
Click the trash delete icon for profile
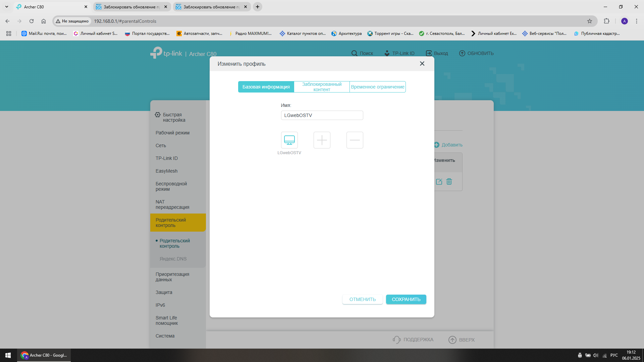[x=449, y=182]
